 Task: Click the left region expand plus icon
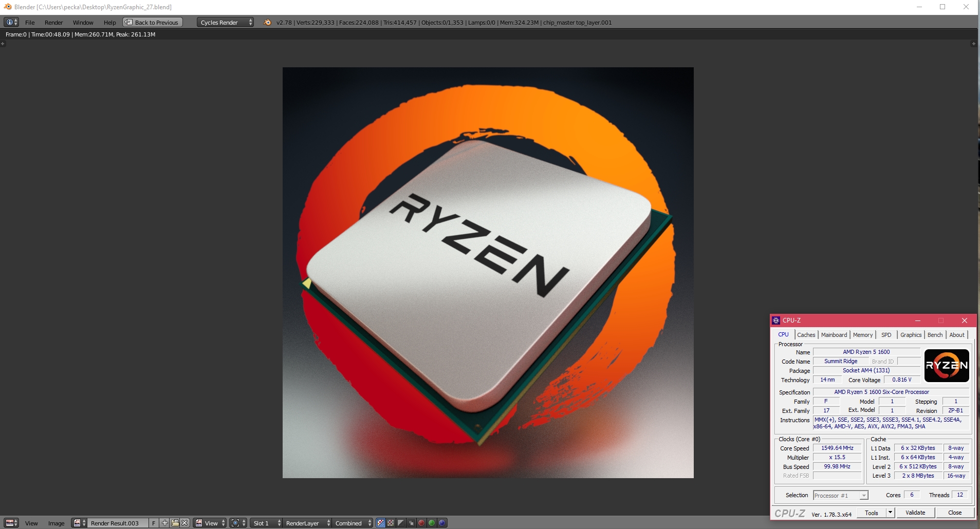3,44
